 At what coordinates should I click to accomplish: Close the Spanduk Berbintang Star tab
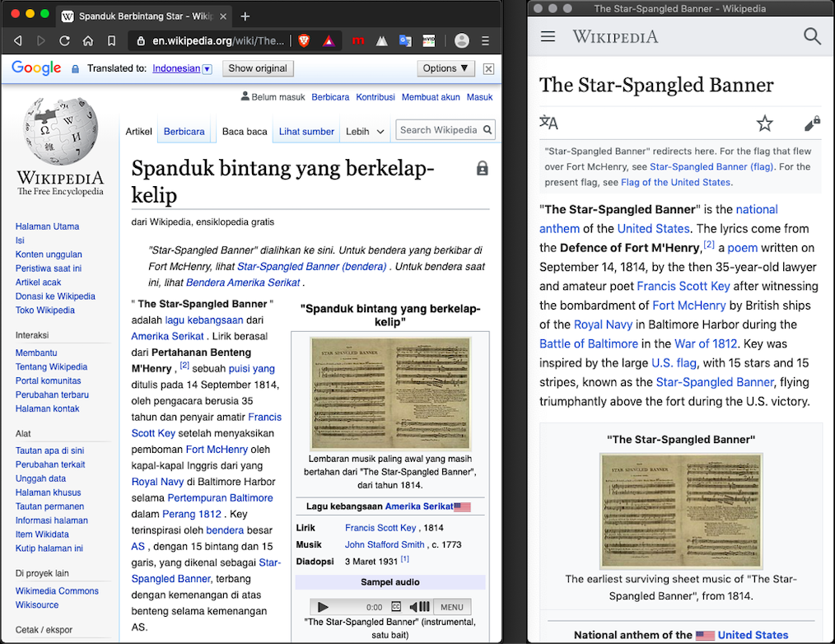[x=223, y=16]
